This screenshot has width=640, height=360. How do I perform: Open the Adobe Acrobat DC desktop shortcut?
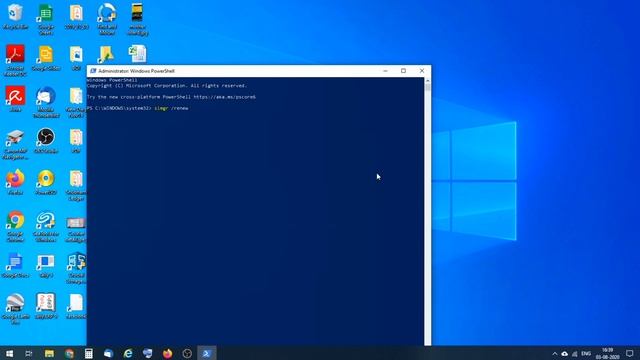point(16,60)
